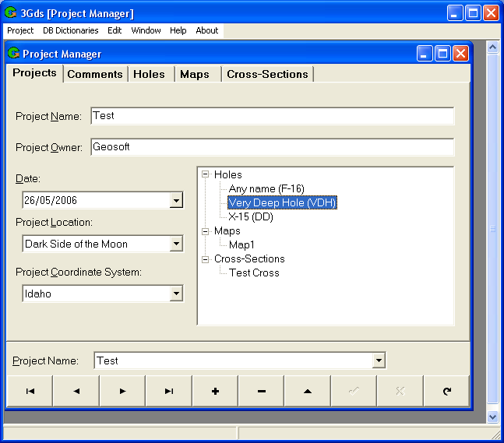This screenshot has height=443, width=504.
Task: Minimize the 3Gds main window
Action: (x=454, y=13)
